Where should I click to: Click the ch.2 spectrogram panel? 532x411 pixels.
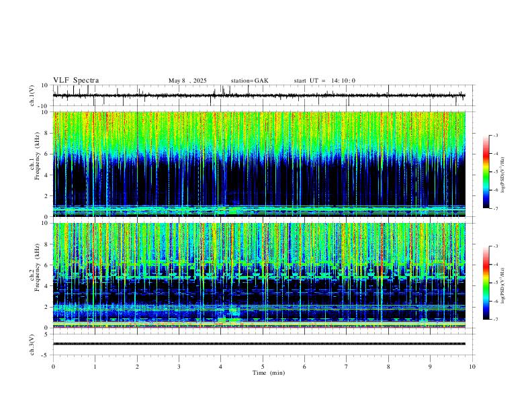coord(259,275)
